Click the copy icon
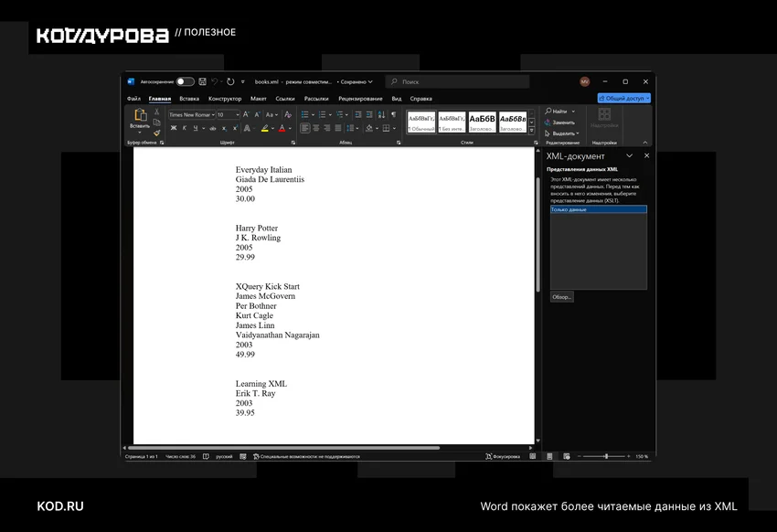777x532 pixels. (156, 122)
